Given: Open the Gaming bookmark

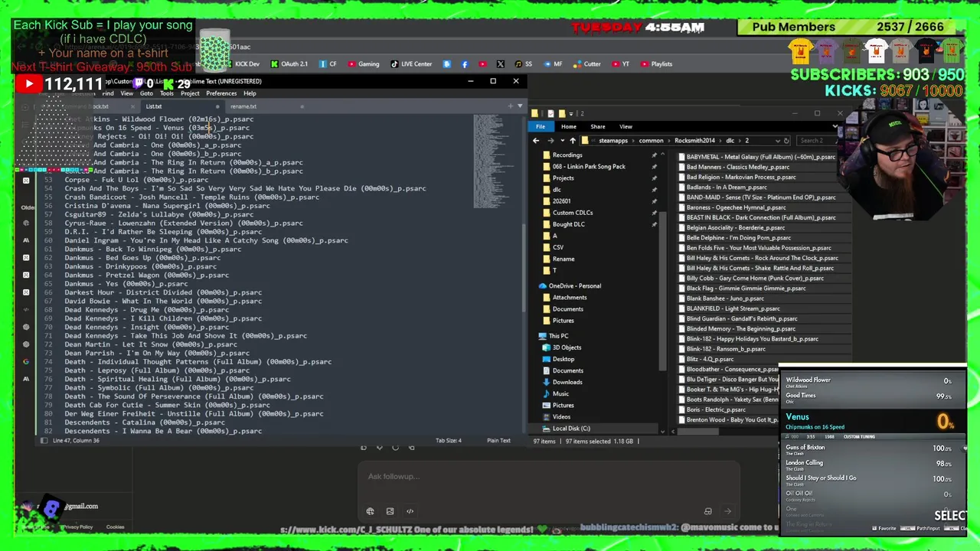Looking at the screenshot, I should pyautogui.click(x=364, y=64).
